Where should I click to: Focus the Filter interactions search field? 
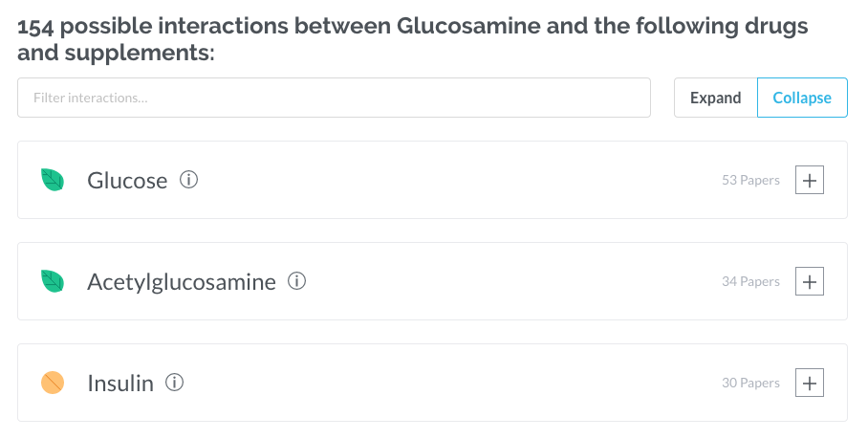[x=334, y=98]
